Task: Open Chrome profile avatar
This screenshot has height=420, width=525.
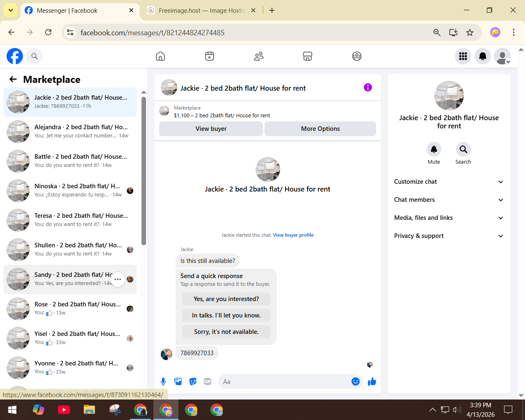Action: coord(495,32)
